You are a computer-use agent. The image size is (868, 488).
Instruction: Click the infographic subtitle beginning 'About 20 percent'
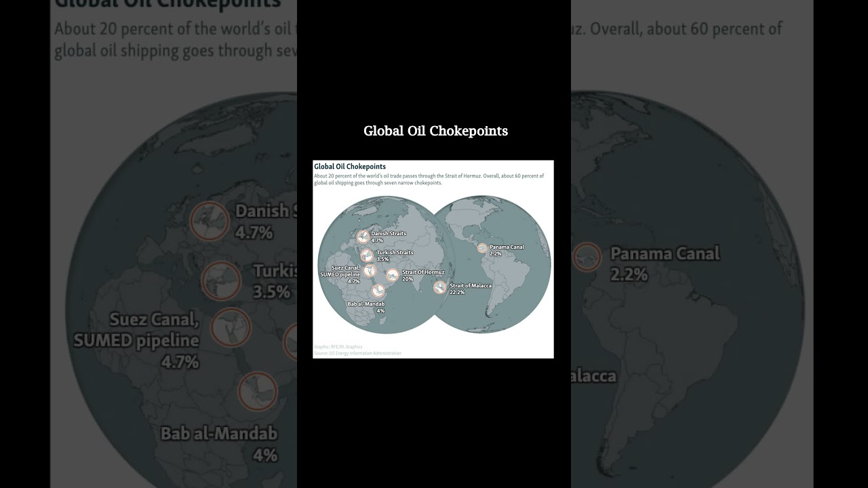[x=429, y=180]
